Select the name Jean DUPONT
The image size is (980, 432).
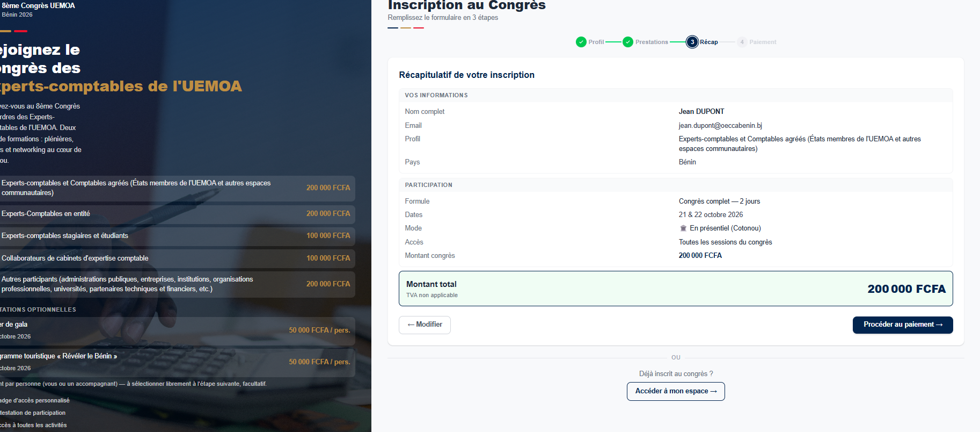point(701,112)
